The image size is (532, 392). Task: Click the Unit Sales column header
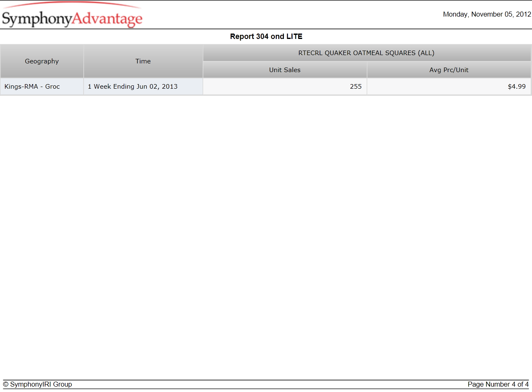click(x=285, y=70)
